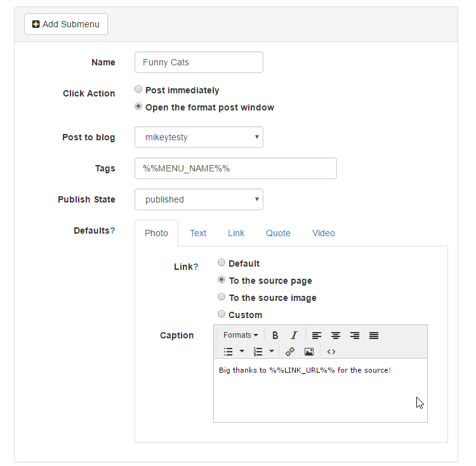Screen dimensions: 476x466
Task: Click the Bold formatting icon
Action: point(275,335)
